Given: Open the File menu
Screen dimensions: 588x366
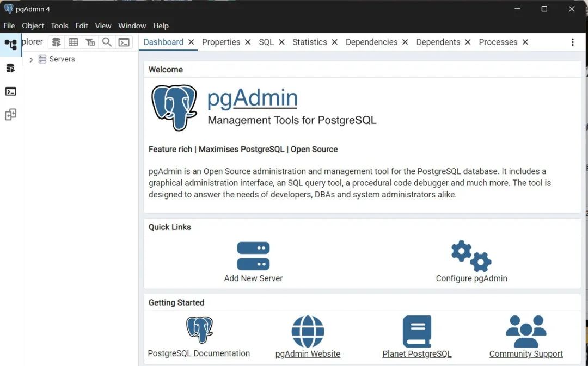Looking at the screenshot, I should (9, 26).
